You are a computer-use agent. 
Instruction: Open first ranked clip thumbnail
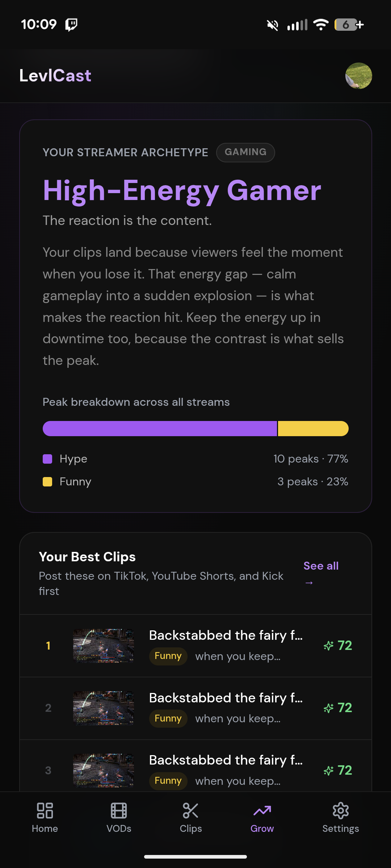coord(104,646)
